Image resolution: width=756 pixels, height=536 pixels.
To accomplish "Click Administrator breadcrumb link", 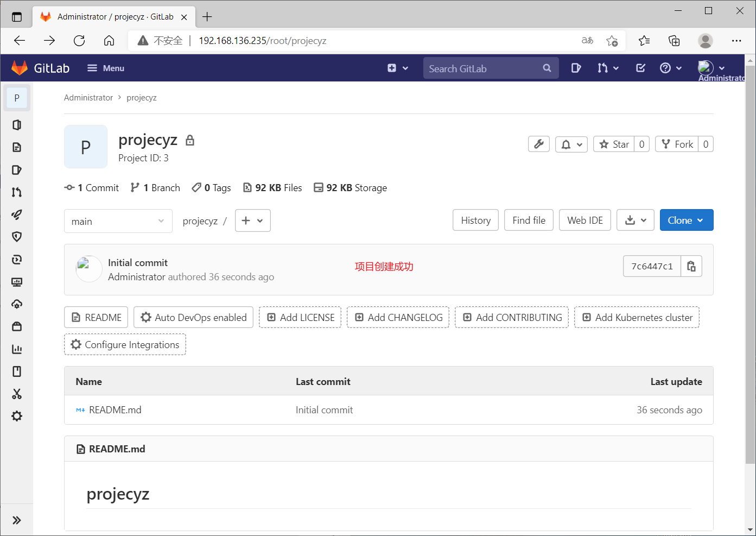I will tap(88, 98).
